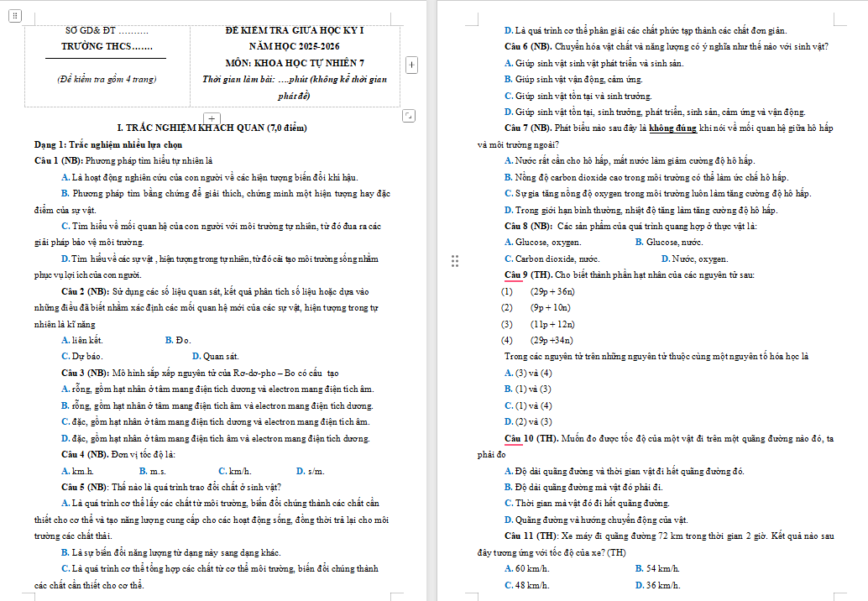Viewport: 868px width, 601px height.
Task: Click "D. Quãng đường và hướng chuyển động" answer
Action: click(x=597, y=520)
